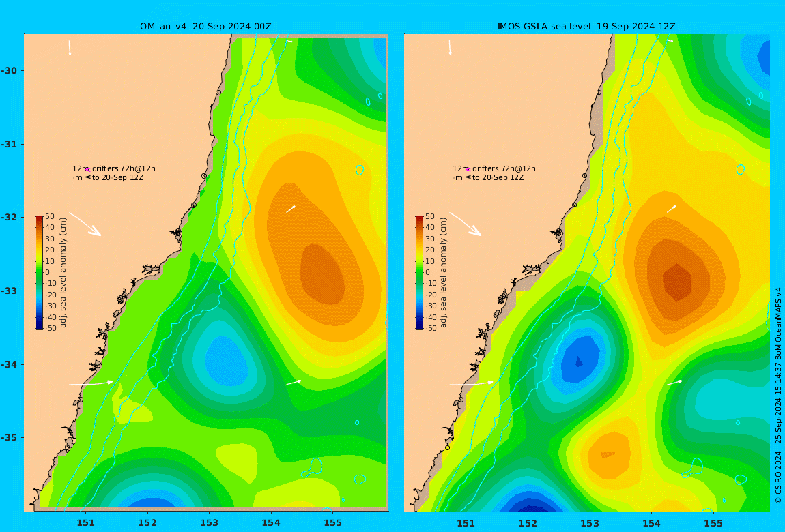Click longitude 155 under the left map
This screenshot has height=532, width=785.
click(x=333, y=523)
